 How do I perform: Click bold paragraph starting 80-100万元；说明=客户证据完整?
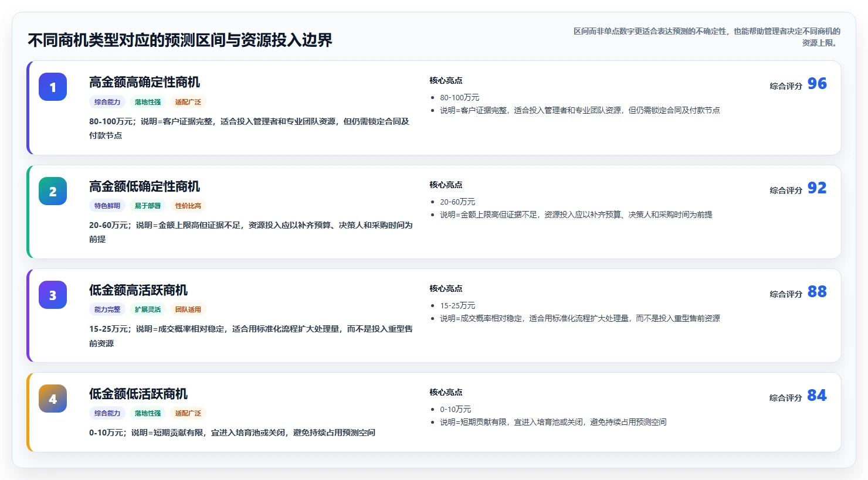pos(250,128)
